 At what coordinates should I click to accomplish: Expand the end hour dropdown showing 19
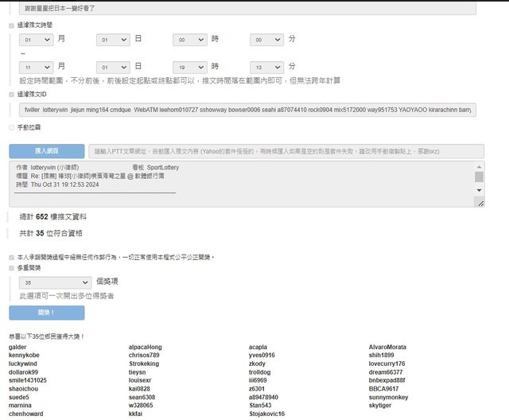[x=189, y=67]
